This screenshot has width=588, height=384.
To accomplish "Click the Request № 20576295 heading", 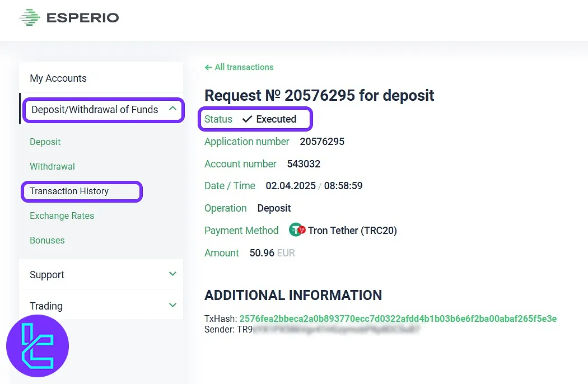I will pos(319,96).
